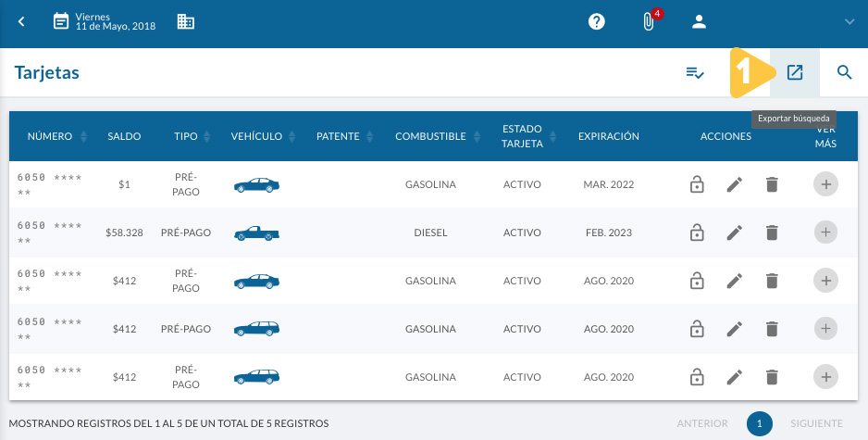
Task: Click the MAR. 2022 expiration cell
Action: coord(608,184)
